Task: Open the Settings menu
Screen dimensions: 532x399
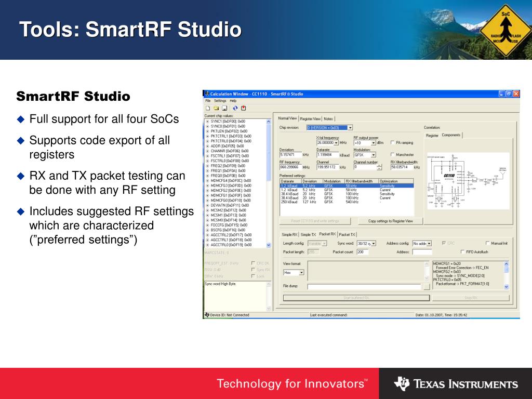Action: [x=220, y=101]
